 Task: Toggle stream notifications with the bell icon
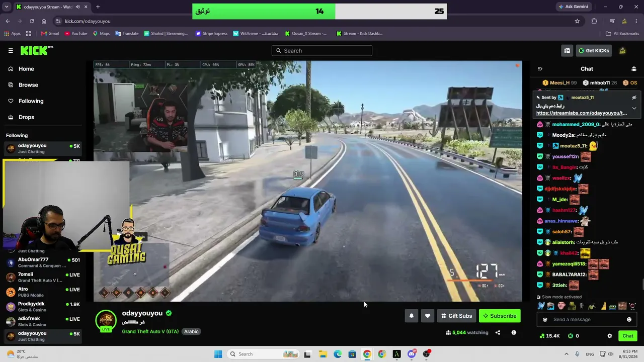(412, 316)
